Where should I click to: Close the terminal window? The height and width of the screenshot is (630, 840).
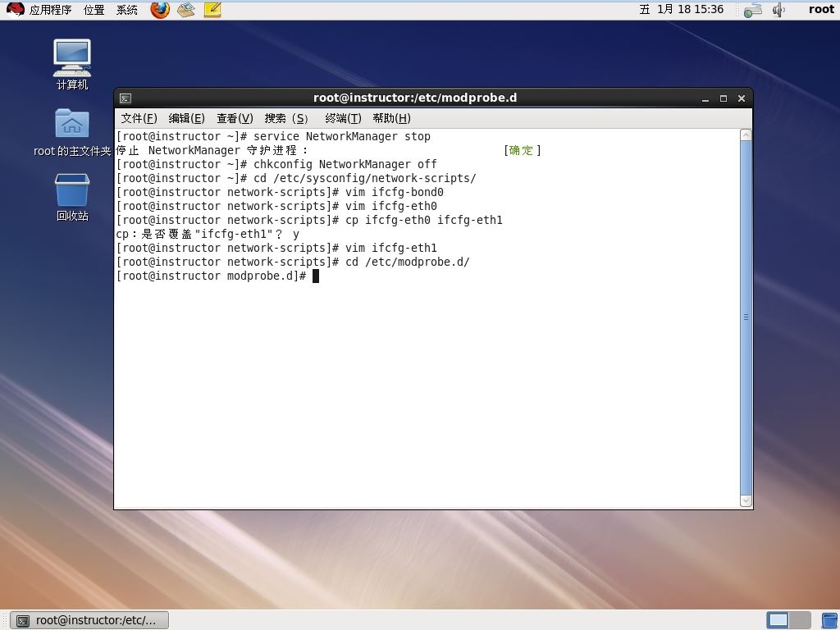point(742,98)
